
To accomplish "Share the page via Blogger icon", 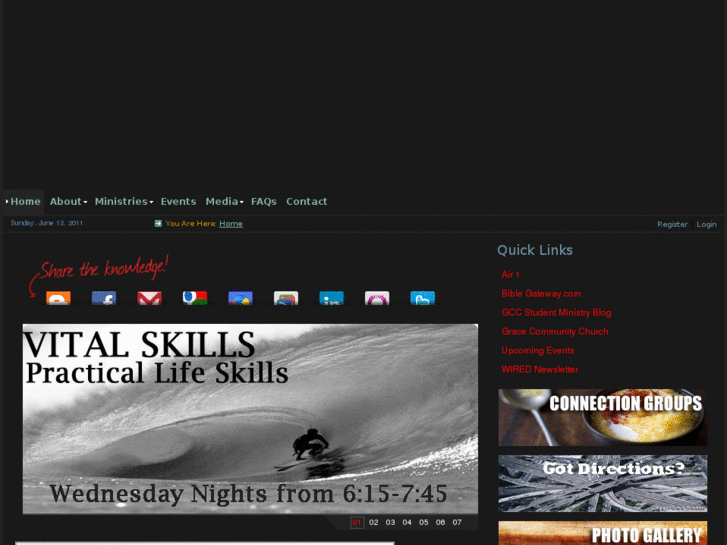I will [x=58, y=298].
